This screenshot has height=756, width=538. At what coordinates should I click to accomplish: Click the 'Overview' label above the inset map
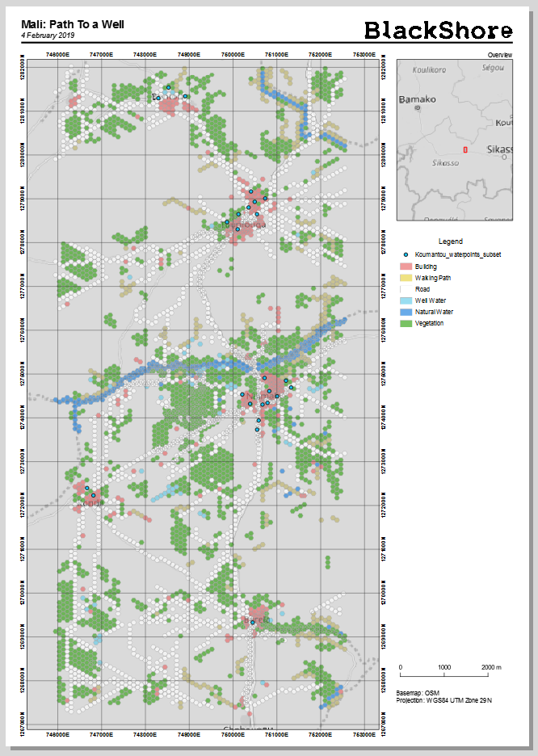coord(500,56)
